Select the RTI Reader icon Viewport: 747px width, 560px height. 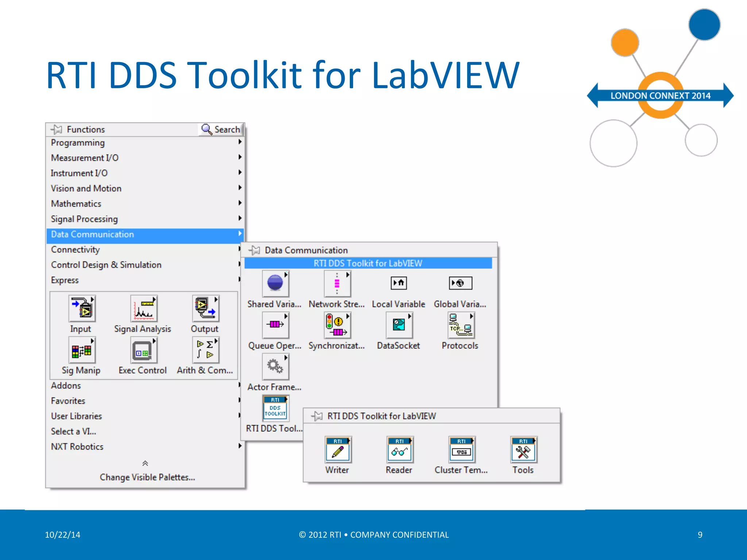[x=400, y=450]
